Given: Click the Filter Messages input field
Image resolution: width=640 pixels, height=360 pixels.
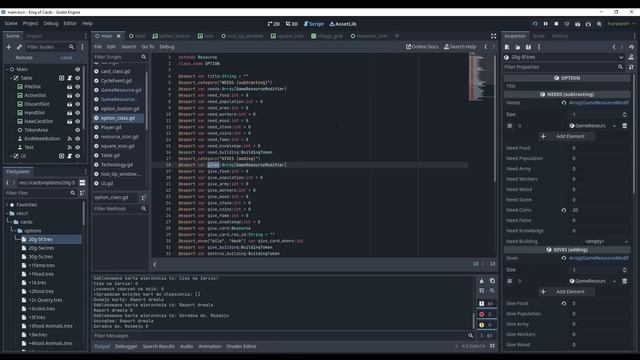Looking at the screenshot, I should pyautogui.click(x=284, y=336).
